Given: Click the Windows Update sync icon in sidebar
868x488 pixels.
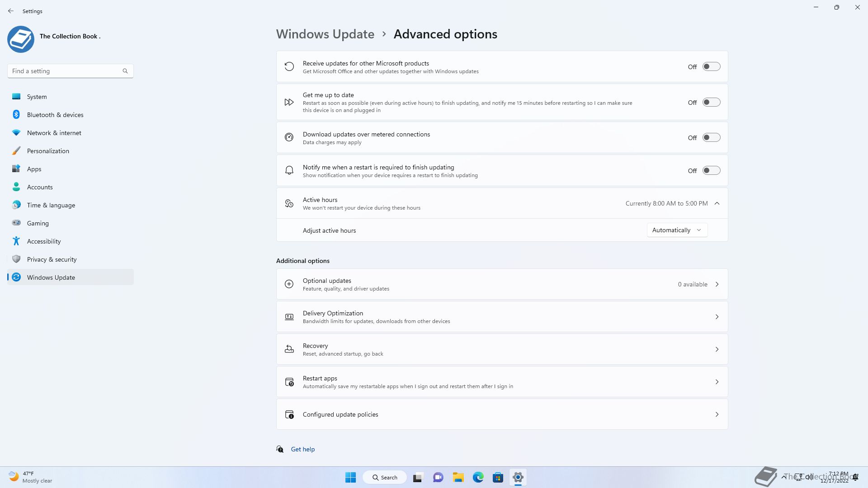Looking at the screenshot, I should click(x=16, y=277).
